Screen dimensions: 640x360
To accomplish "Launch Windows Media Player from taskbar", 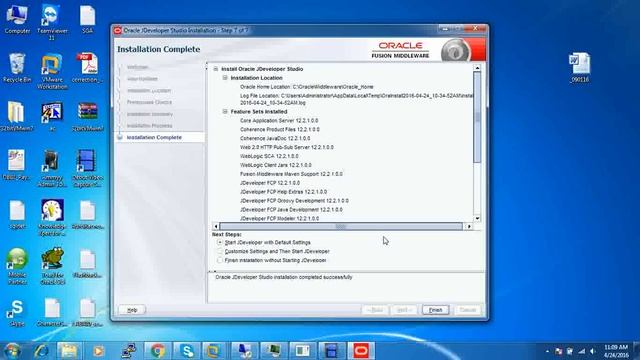I will (98, 351).
